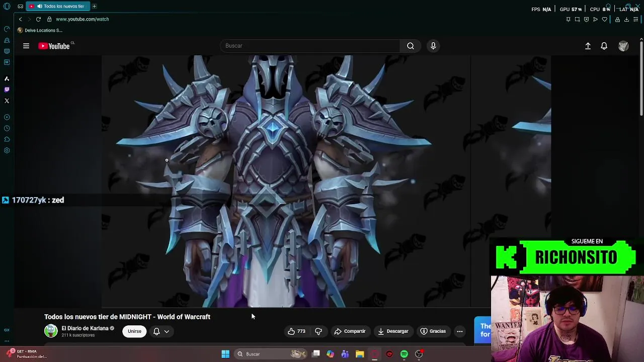Click the YouTube search magnifier button
This screenshot has width=644, height=362.
tap(411, 46)
